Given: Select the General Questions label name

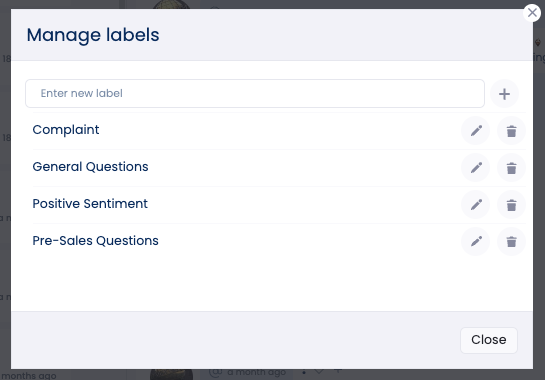Looking at the screenshot, I should 90,167.
